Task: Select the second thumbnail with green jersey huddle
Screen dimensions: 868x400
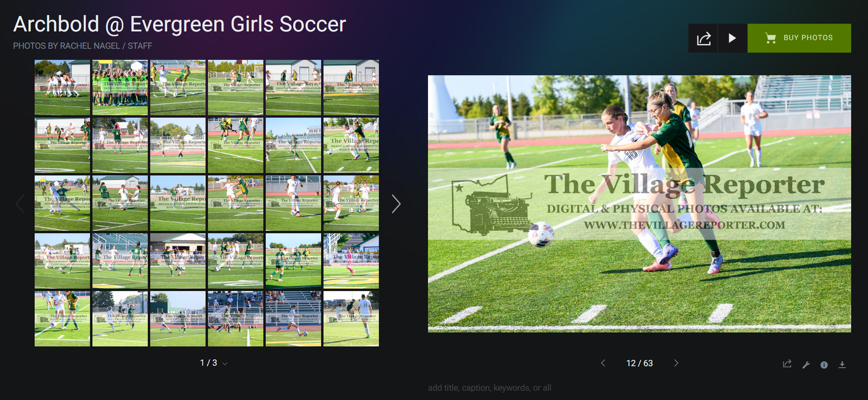Action: coord(120,87)
